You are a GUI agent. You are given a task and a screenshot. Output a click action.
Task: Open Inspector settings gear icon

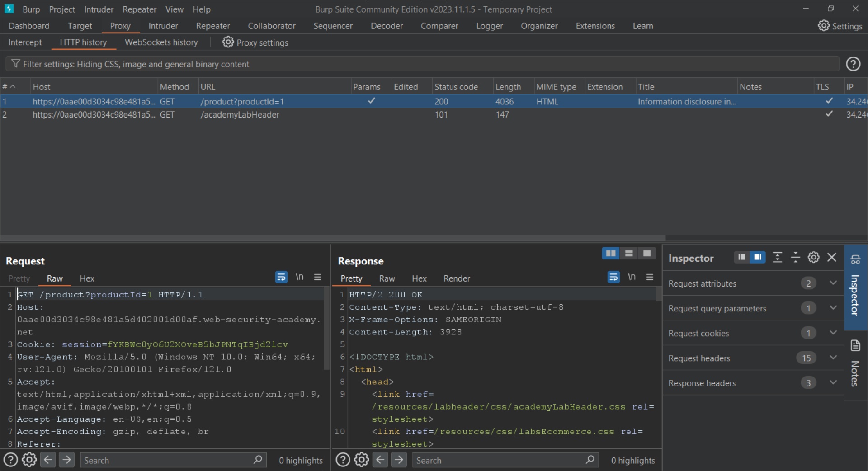point(813,258)
